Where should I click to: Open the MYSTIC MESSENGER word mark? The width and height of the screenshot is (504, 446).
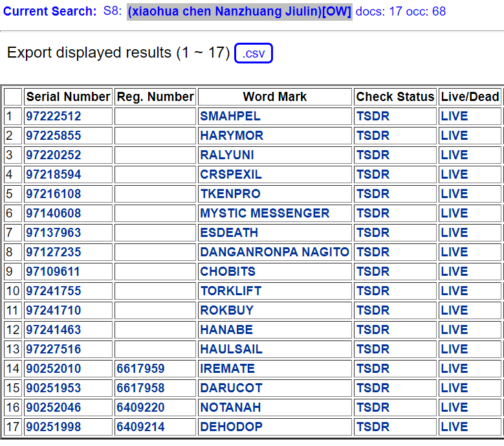265,213
